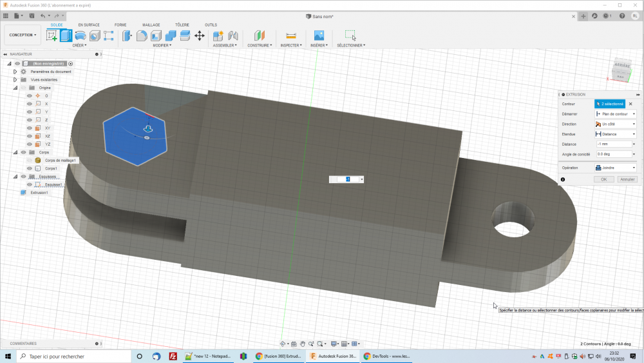The width and height of the screenshot is (644, 363).
Task: Click the Create Sketch icon in toolbar
Action: coord(52,35)
